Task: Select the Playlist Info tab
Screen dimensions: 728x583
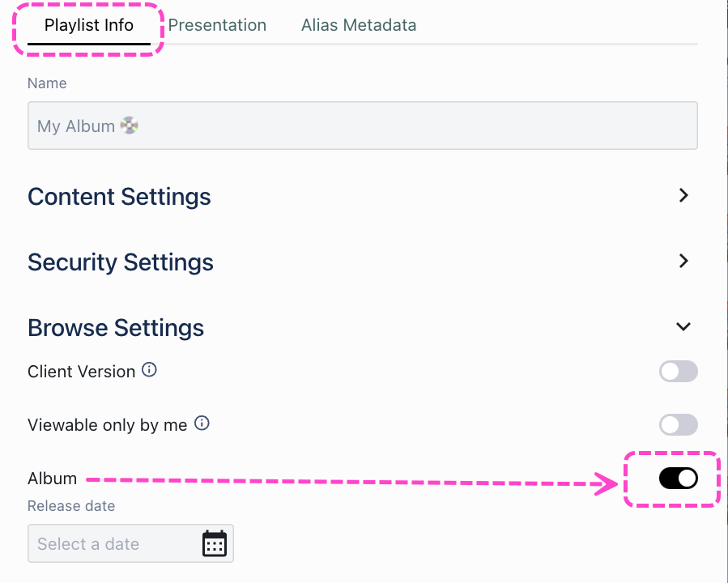Action: 89,25
